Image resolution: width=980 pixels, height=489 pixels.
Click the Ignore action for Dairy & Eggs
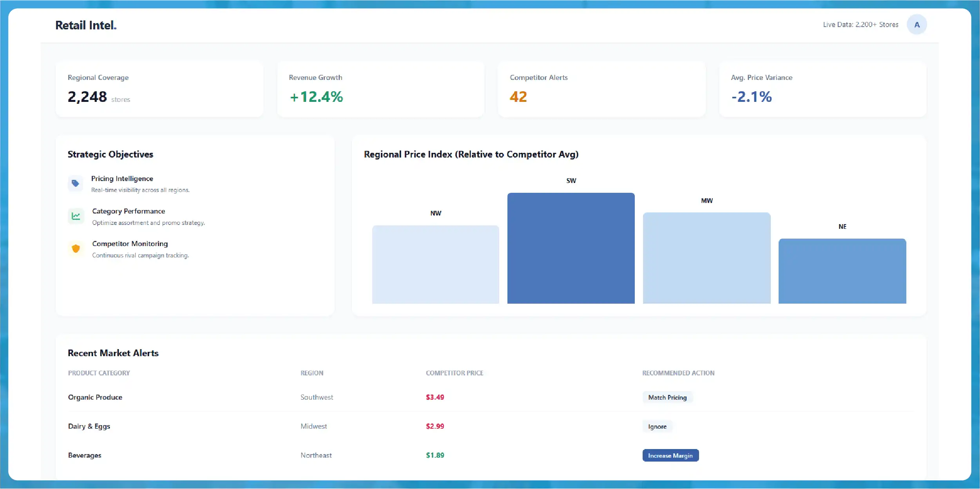tap(657, 426)
